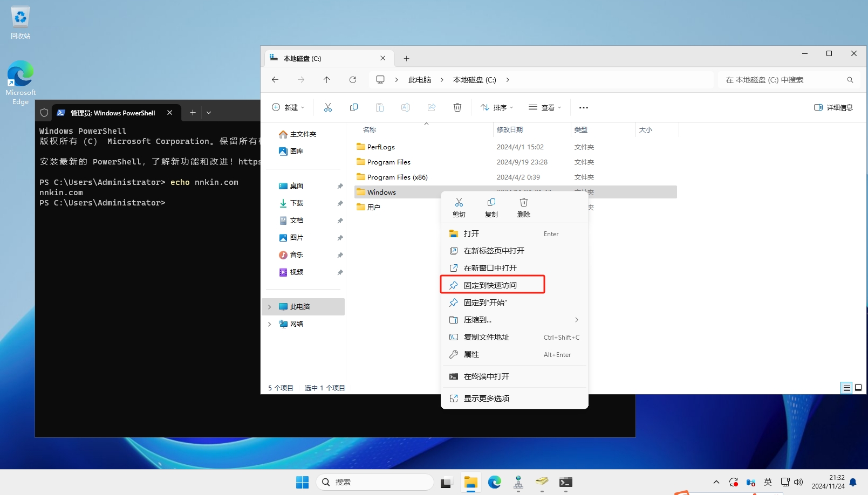Sort by the date modified column header
Screen dimensions: 868x495
510,130
